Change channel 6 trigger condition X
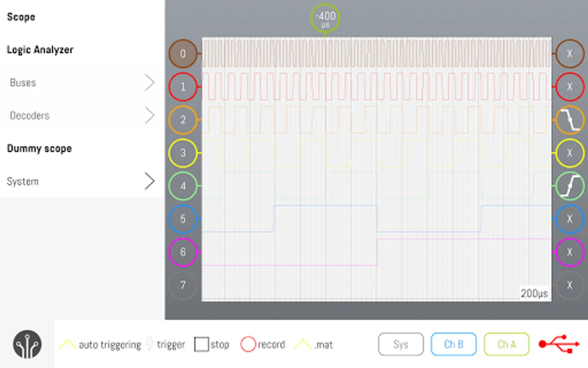 [x=570, y=252]
